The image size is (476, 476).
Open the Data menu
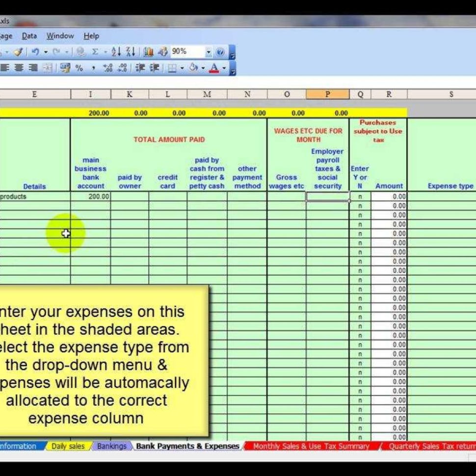(x=30, y=36)
